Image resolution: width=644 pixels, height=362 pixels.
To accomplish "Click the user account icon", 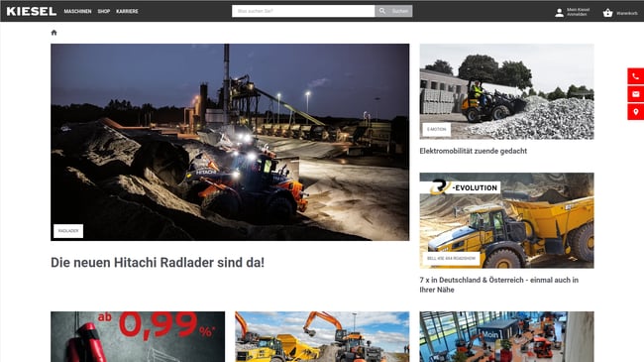I will (559, 13).
